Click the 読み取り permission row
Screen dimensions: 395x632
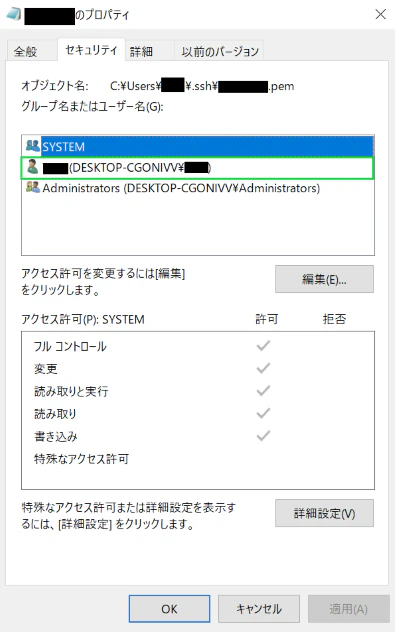tap(198, 414)
